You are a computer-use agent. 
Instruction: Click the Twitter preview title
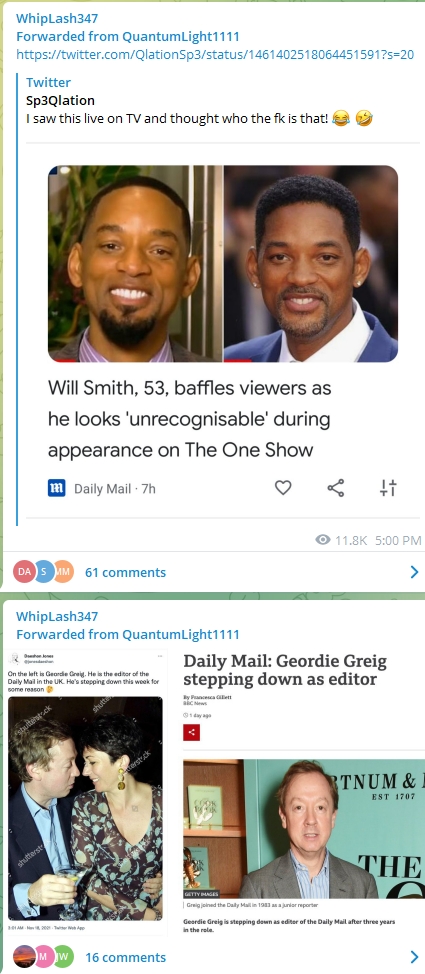[48, 82]
